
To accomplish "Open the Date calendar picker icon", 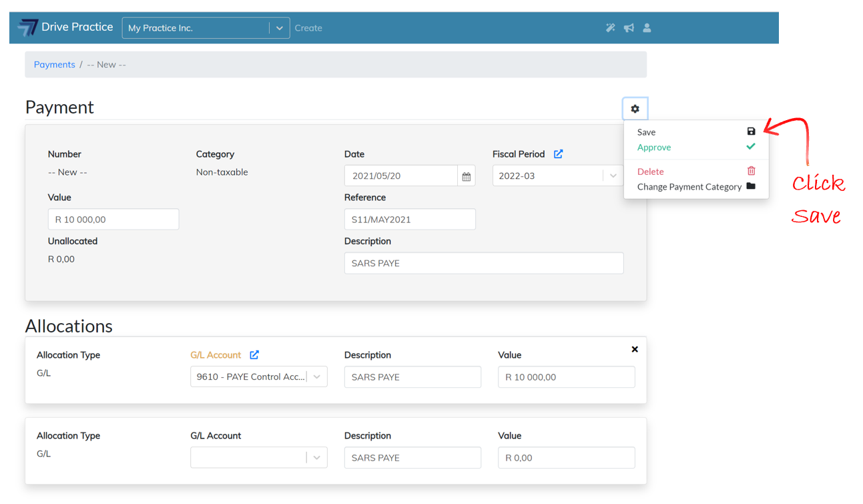I will [467, 176].
